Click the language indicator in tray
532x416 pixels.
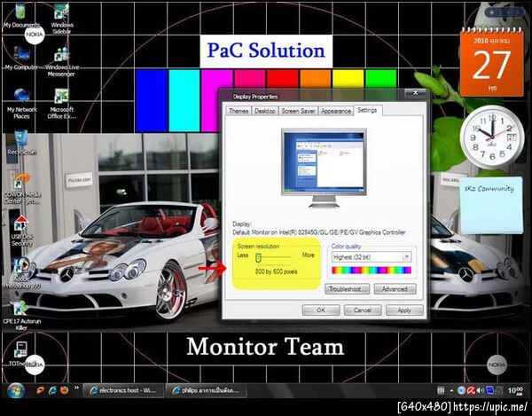point(441,390)
